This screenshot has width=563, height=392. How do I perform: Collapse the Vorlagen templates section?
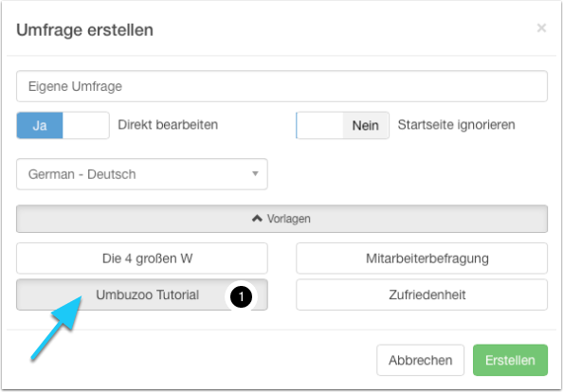click(281, 219)
